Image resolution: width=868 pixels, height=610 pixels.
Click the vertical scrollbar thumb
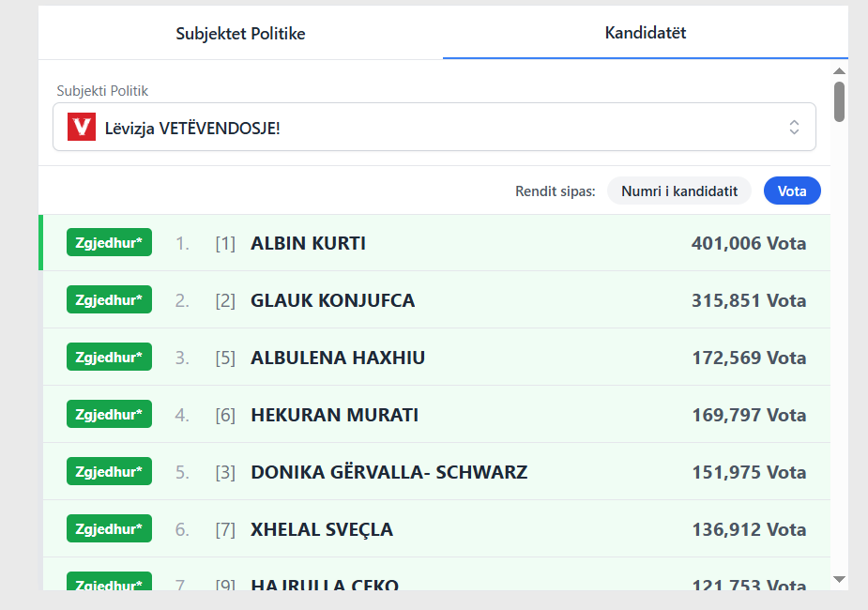pos(839,101)
